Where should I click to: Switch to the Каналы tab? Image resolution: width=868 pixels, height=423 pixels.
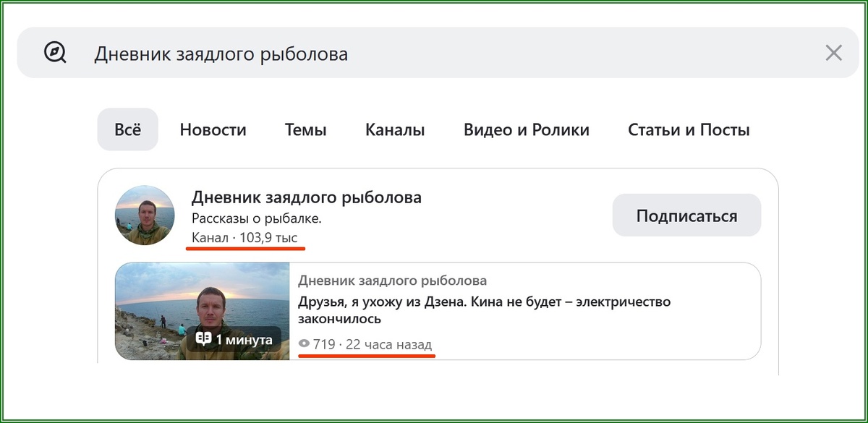coord(394,129)
